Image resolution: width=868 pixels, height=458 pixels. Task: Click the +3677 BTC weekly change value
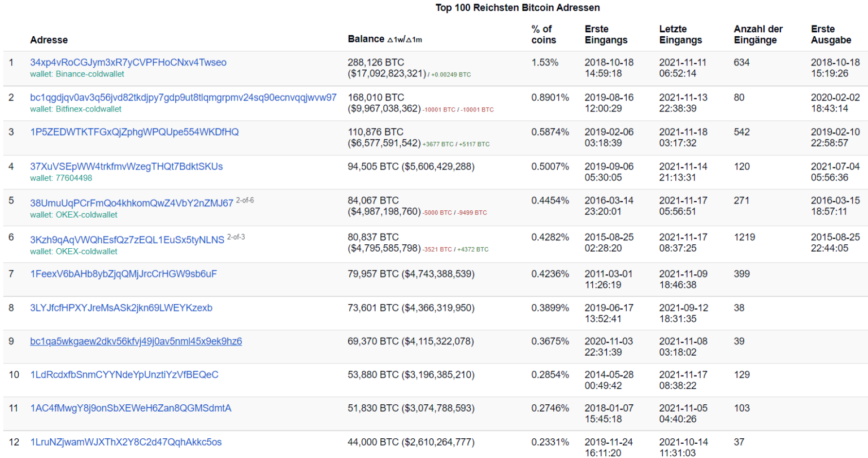(x=438, y=144)
